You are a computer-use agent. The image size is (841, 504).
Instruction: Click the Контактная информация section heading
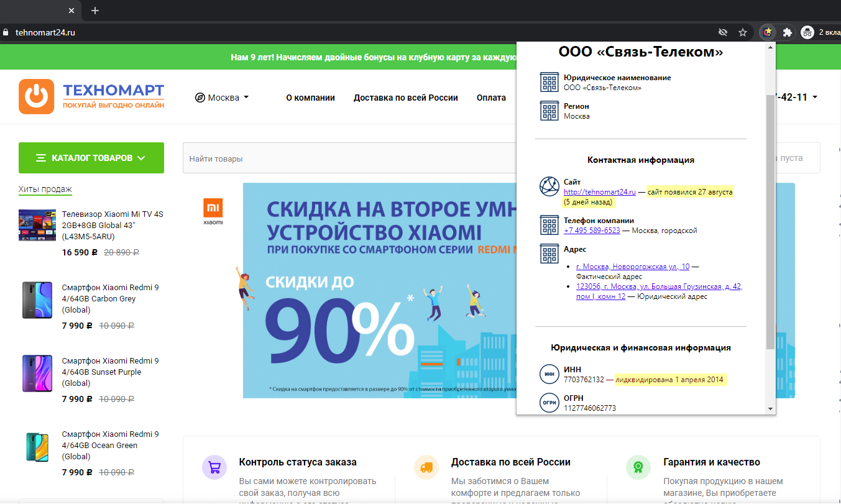click(641, 160)
